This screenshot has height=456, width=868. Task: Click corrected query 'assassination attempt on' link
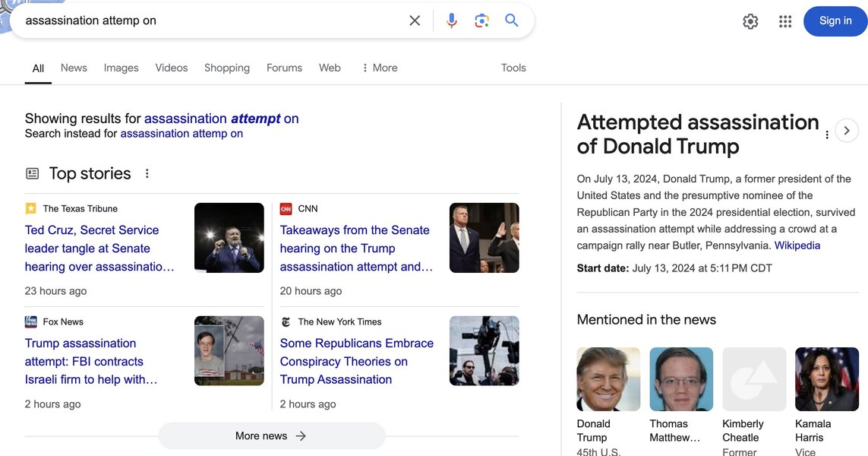coord(222,119)
